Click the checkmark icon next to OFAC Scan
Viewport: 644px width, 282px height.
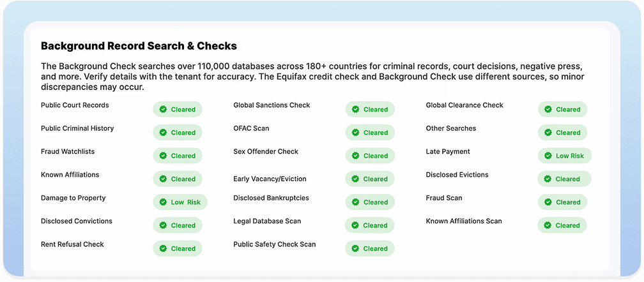click(x=356, y=133)
